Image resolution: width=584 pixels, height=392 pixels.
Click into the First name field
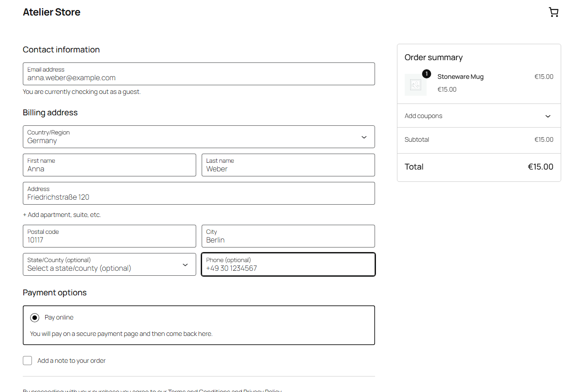[109, 165]
